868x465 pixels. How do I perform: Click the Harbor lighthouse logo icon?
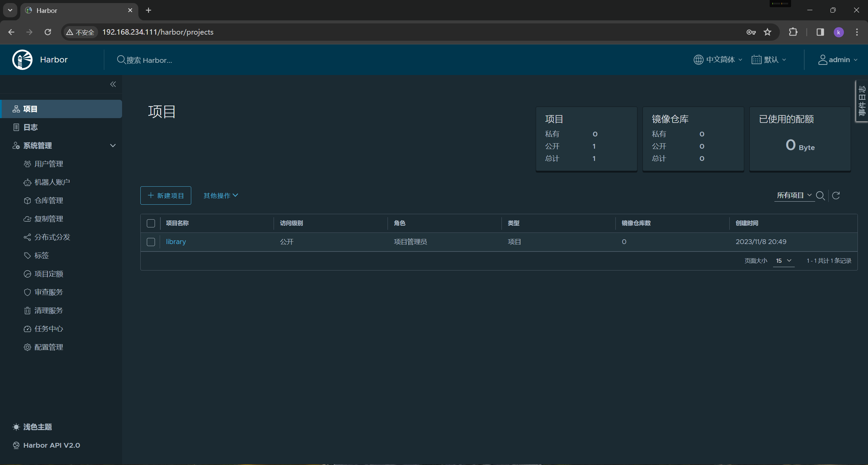pyautogui.click(x=22, y=60)
